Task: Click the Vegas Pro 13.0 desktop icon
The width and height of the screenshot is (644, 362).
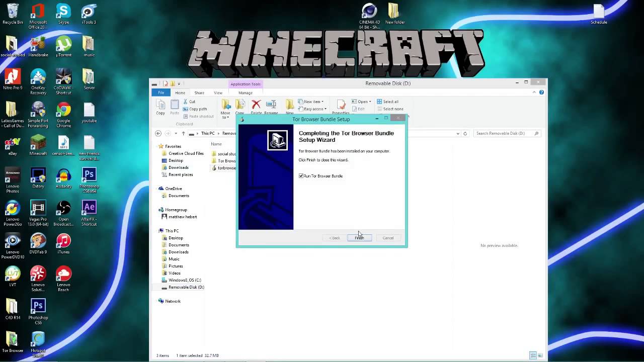Action: pos(38,213)
